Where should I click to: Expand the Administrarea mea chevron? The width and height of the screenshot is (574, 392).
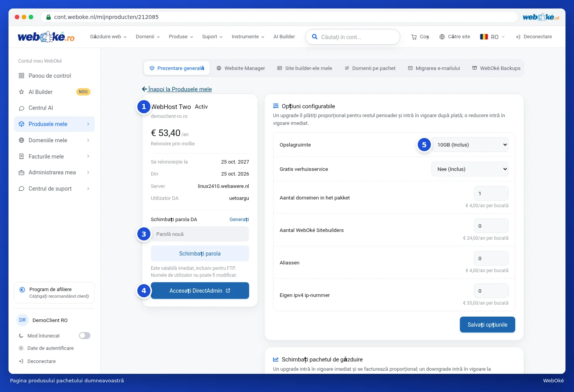pos(88,172)
